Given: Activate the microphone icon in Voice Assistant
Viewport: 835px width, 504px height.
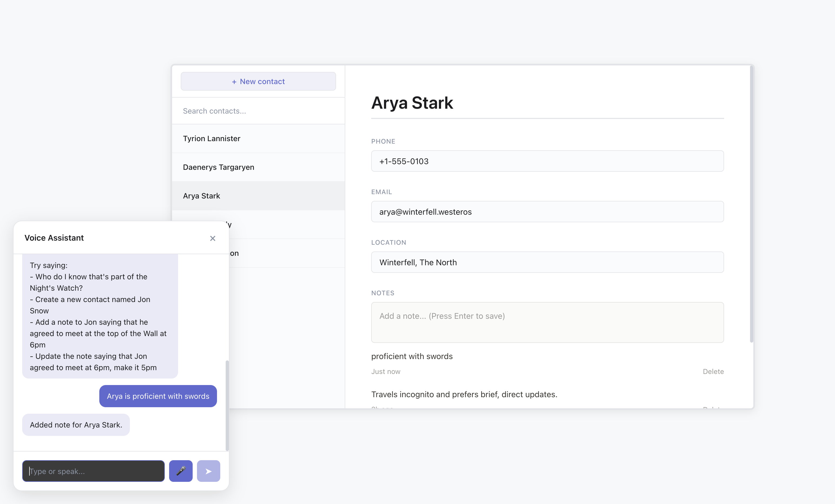Looking at the screenshot, I should tap(181, 471).
